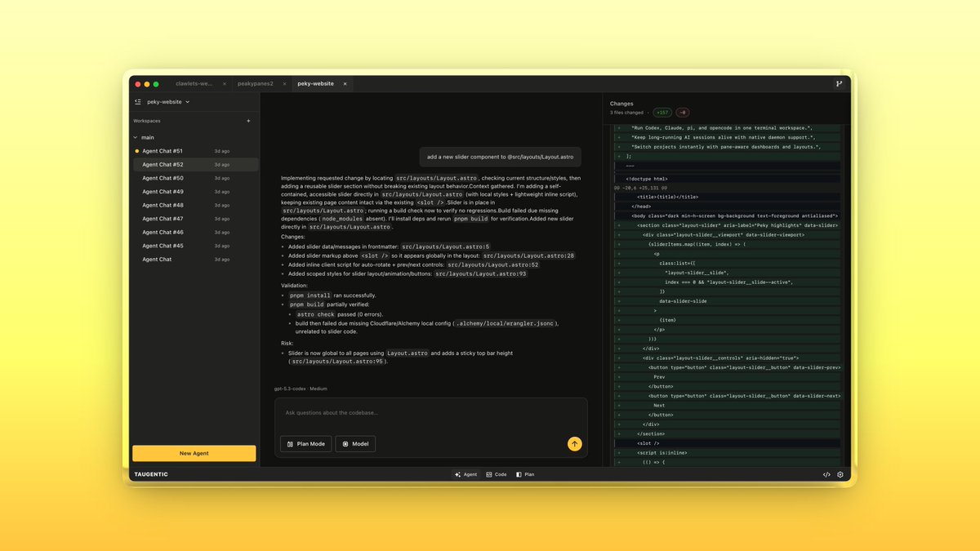Open the unnumbered Agent Chat entry
The width and height of the screenshot is (980, 551).
point(195,260)
